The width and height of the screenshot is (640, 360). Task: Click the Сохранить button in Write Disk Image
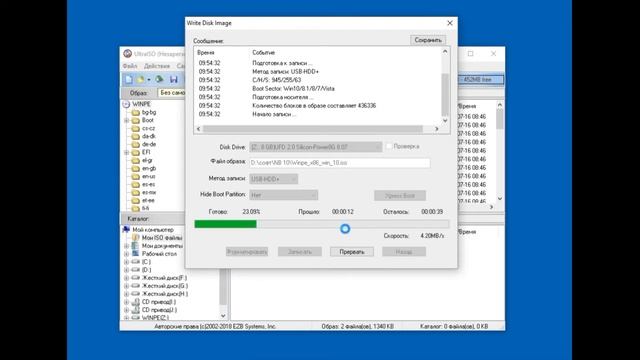click(428, 40)
